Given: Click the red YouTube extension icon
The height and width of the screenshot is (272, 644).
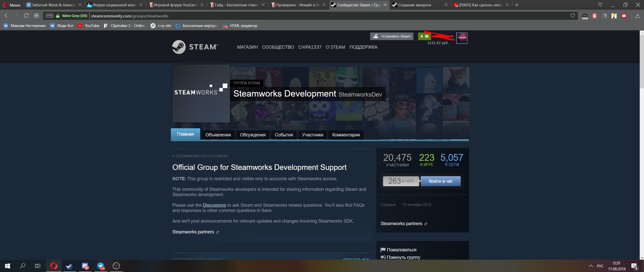Looking at the screenshot, I should tap(624, 16).
